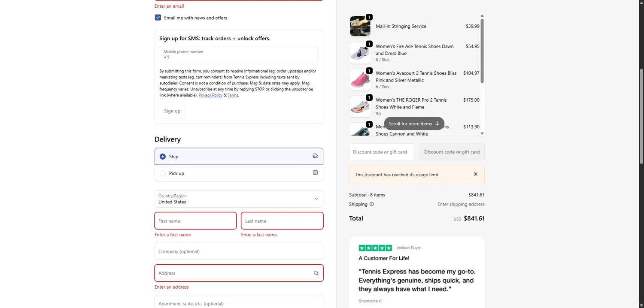Screen dimensions: 644x308
Task: Click THE ROGER Pro 2 shoes thumbnail
Action: pyautogui.click(x=360, y=107)
